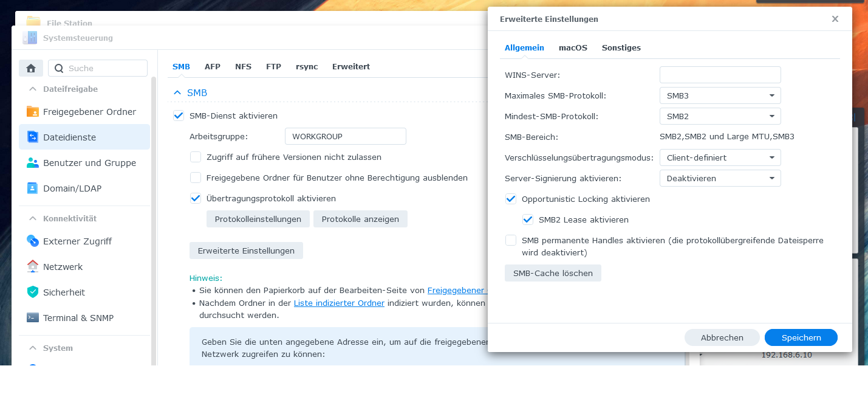868x394 pixels.
Task: Switch to the rsync tab
Action: 307,66
